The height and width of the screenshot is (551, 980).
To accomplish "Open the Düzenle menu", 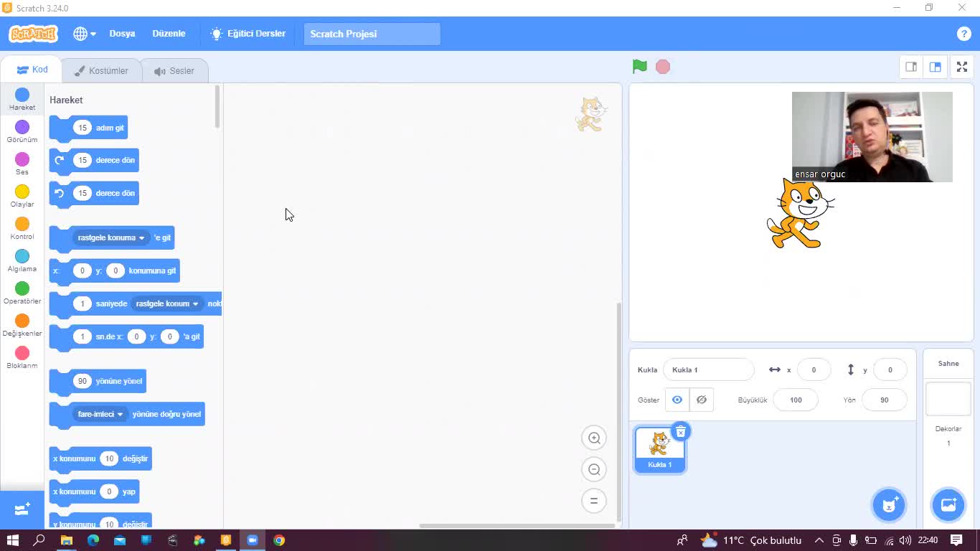I will point(169,34).
